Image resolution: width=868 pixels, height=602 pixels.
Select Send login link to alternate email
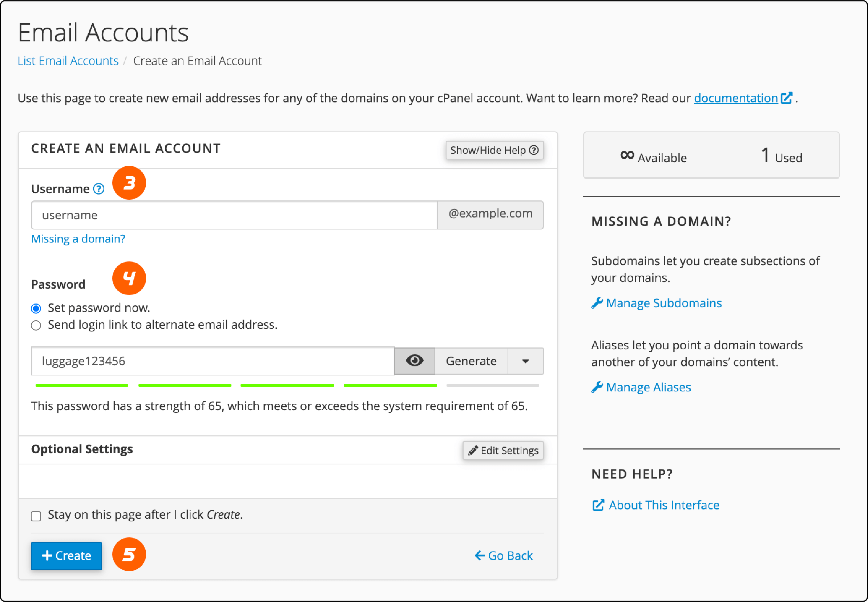[36, 325]
